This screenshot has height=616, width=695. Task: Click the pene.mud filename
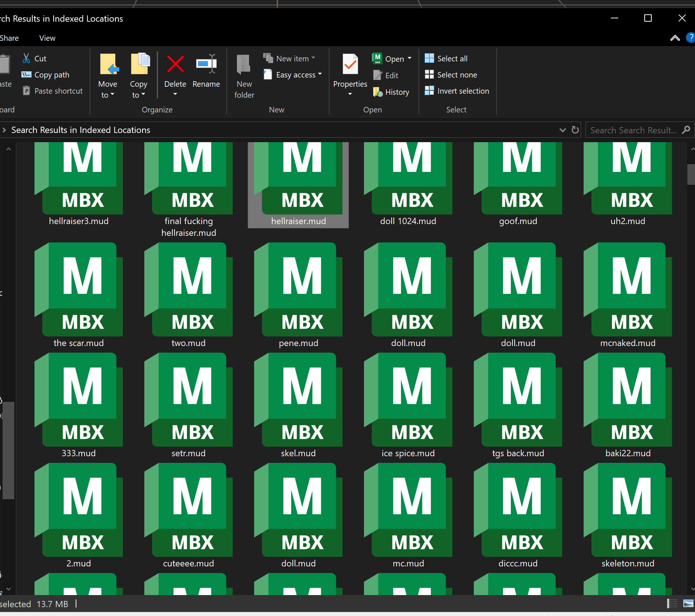(298, 343)
